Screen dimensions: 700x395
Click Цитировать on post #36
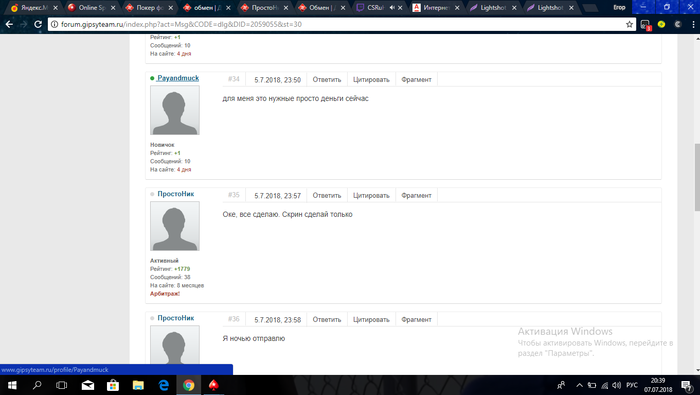click(x=371, y=320)
